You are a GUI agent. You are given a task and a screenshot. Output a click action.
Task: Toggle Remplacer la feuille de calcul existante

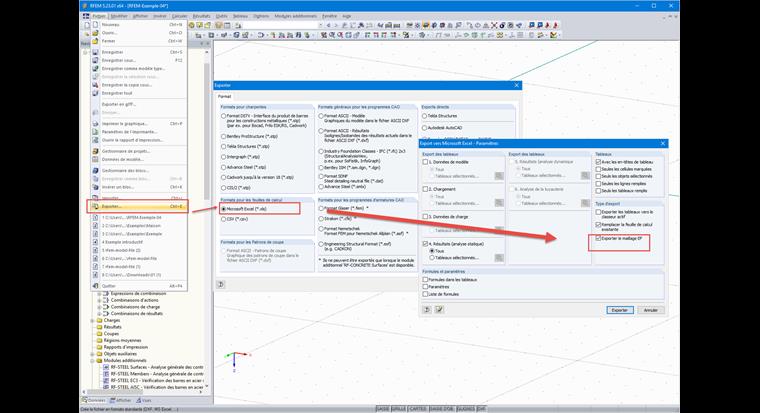[x=598, y=225]
